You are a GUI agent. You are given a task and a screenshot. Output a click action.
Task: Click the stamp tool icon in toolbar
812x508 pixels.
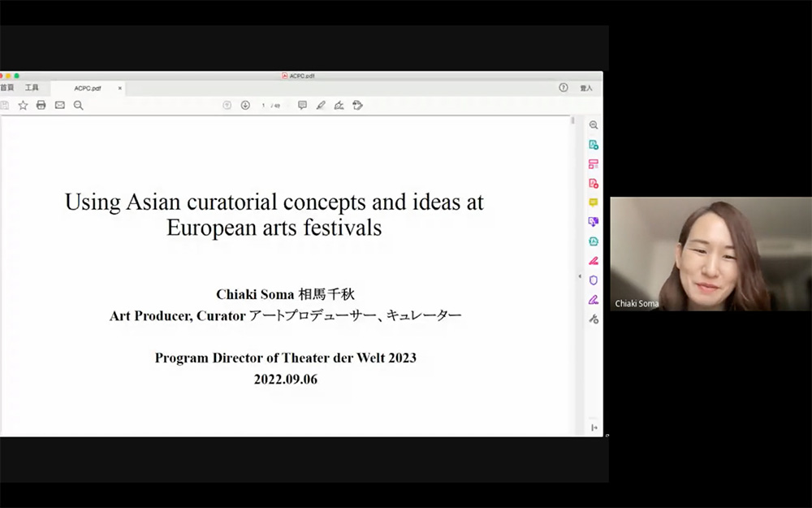(357, 105)
